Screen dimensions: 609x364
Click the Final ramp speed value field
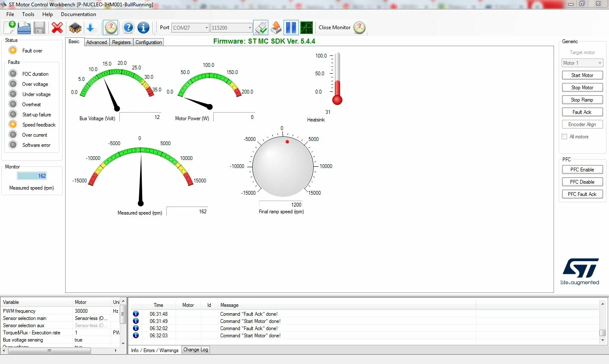pyautogui.click(x=281, y=204)
